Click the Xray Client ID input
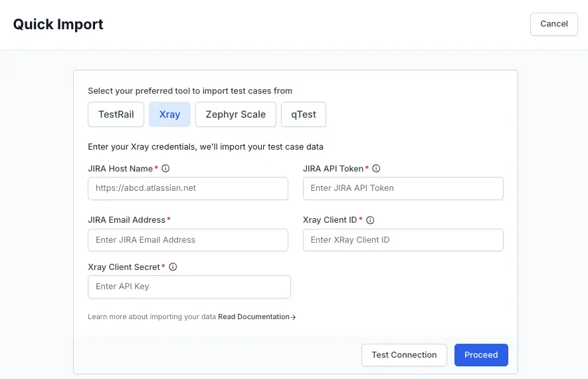 403,240
